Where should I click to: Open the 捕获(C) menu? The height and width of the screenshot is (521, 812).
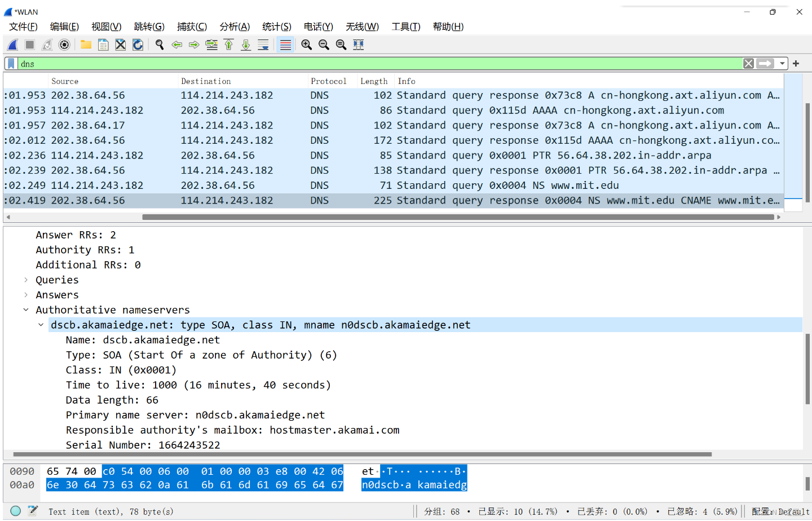point(192,27)
